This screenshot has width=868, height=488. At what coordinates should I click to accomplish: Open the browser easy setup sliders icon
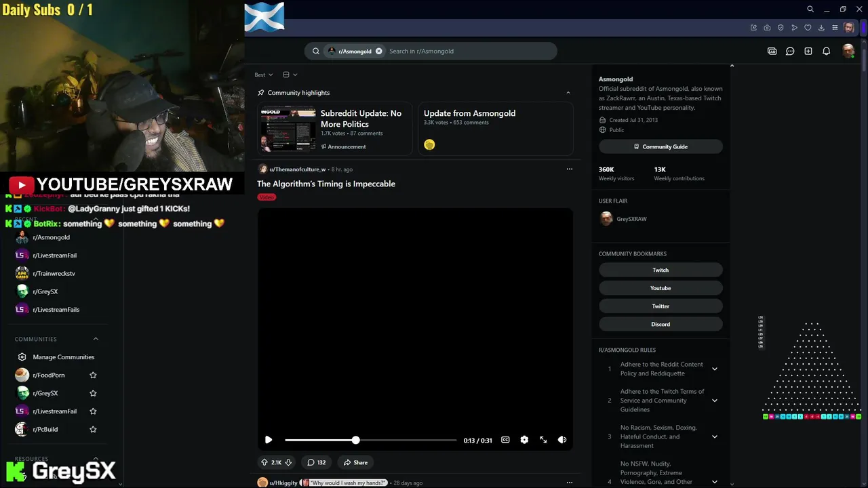(x=835, y=28)
